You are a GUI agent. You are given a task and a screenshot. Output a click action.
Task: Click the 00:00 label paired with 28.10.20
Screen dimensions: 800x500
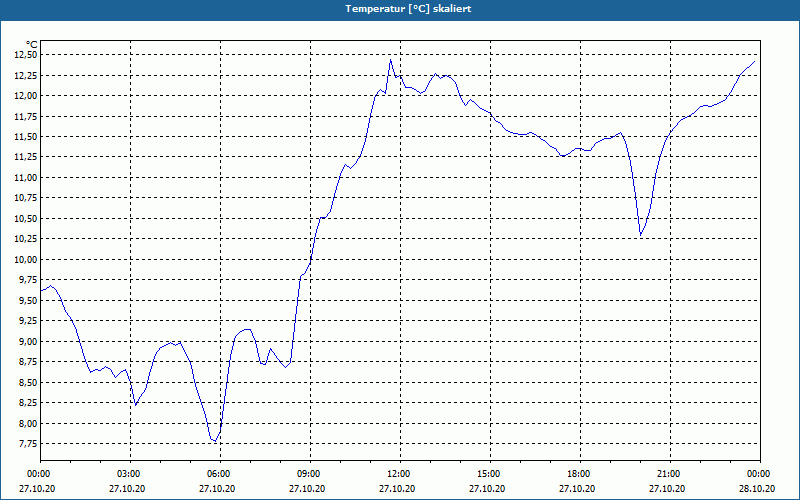[760, 474]
